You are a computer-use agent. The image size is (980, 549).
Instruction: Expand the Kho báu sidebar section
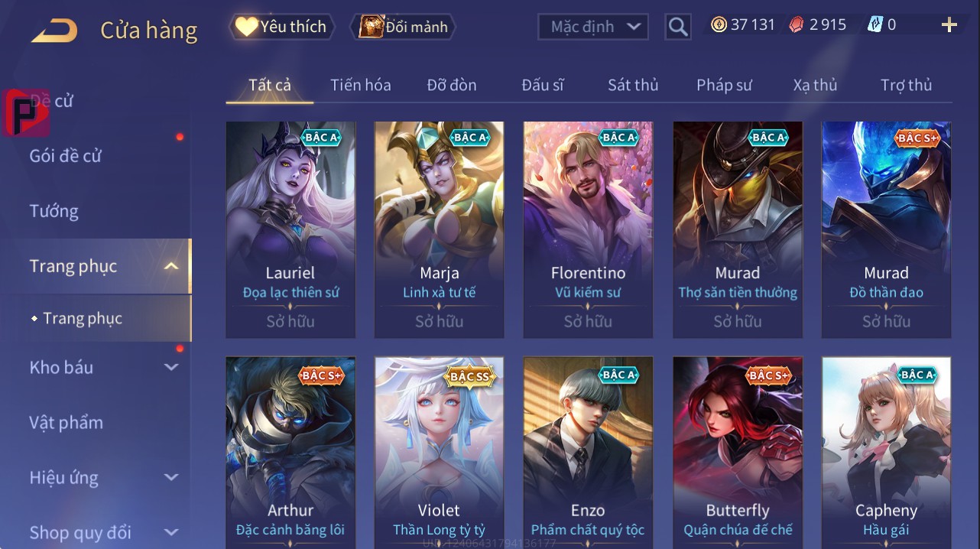click(x=171, y=368)
